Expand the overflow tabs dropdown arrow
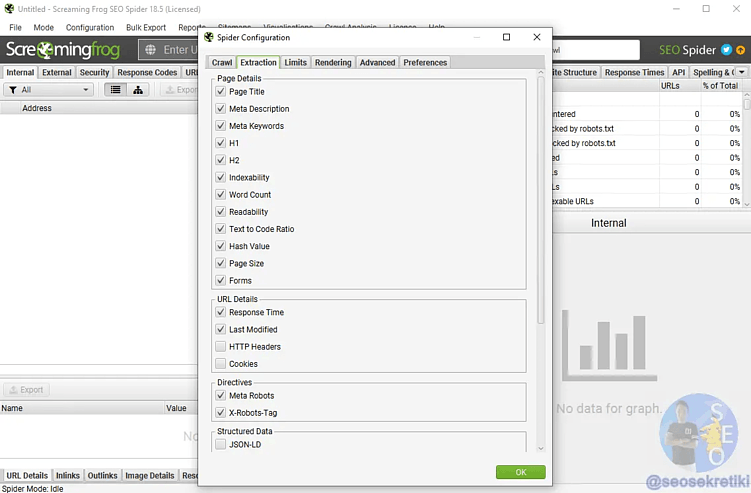 pyautogui.click(x=742, y=72)
